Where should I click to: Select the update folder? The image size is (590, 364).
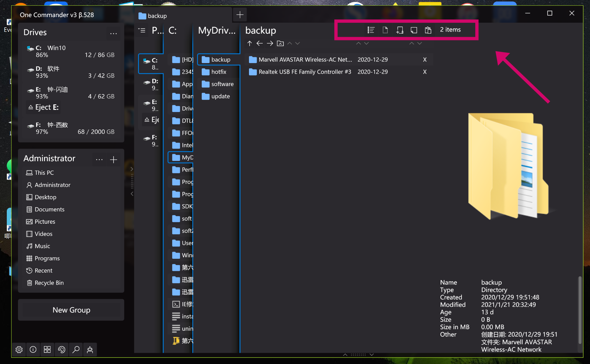pyautogui.click(x=219, y=96)
